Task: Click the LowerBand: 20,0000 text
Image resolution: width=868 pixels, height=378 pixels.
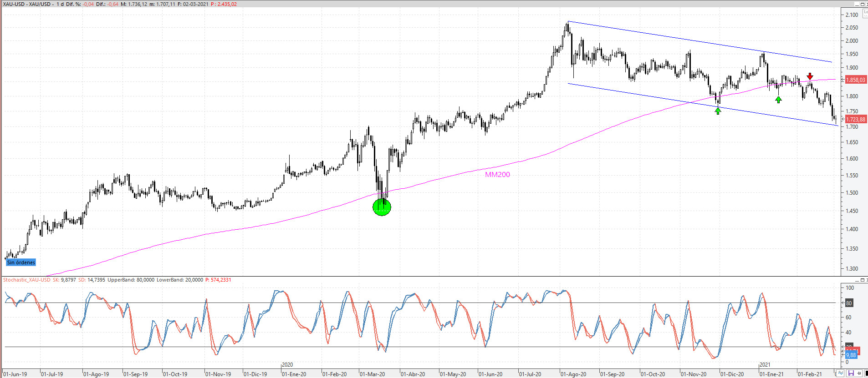Action: pyautogui.click(x=180, y=280)
